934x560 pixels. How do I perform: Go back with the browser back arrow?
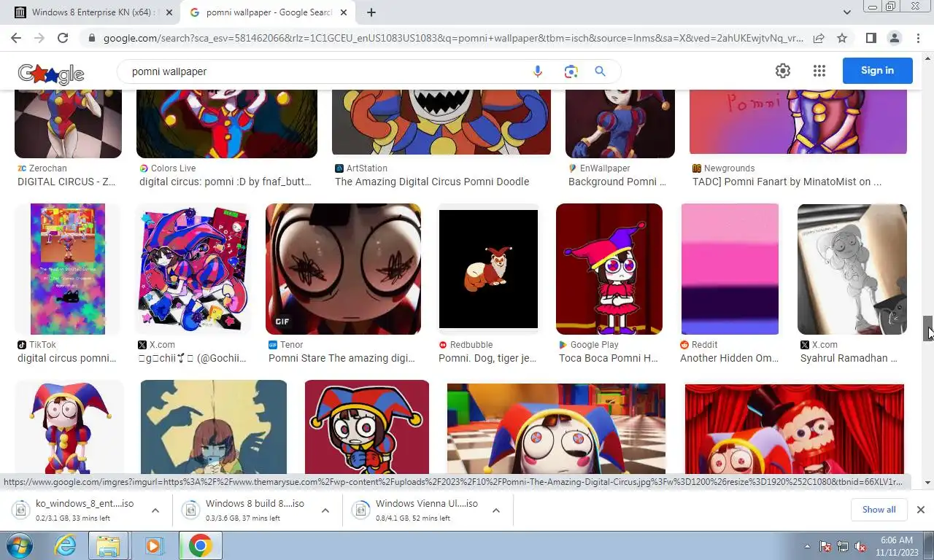tap(16, 38)
